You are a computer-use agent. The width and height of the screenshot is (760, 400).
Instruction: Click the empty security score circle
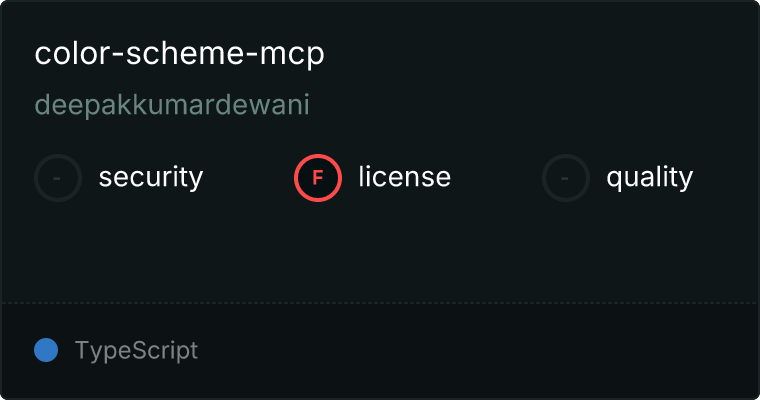(58, 178)
